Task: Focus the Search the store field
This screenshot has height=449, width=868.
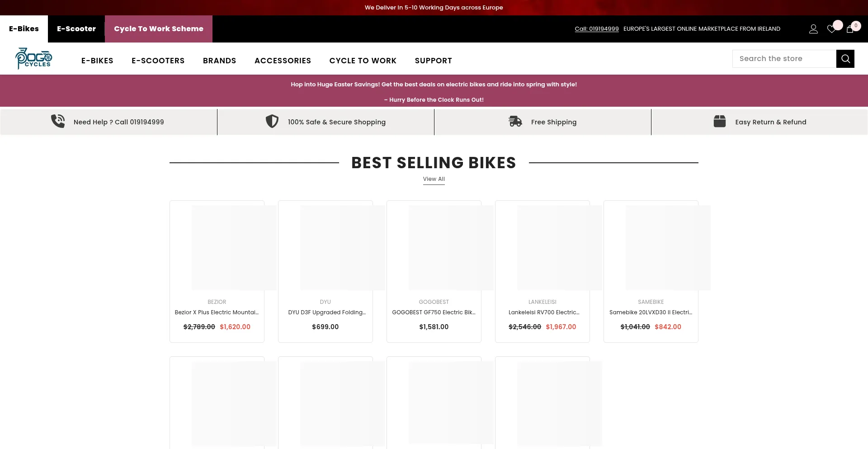Action: pos(784,59)
